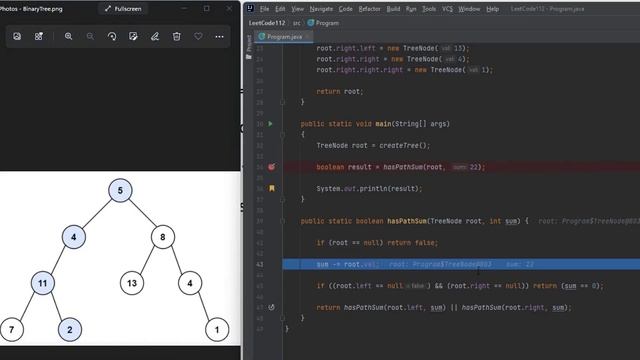Image resolution: width=640 pixels, height=360 pixels.
Task: Click the 'hasPathSum' method name in its declaration
Action: pyautogui.click(x=407, y=221)
